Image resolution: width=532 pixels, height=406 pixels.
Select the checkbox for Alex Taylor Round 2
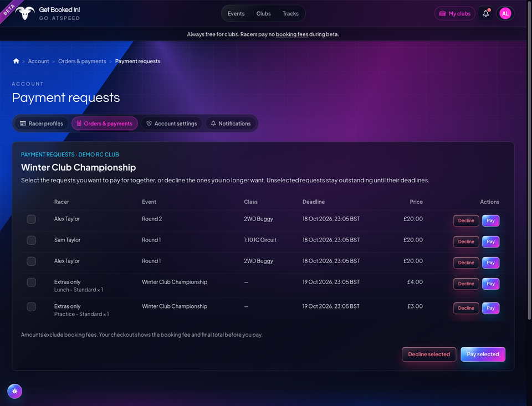tap(31, 219)
